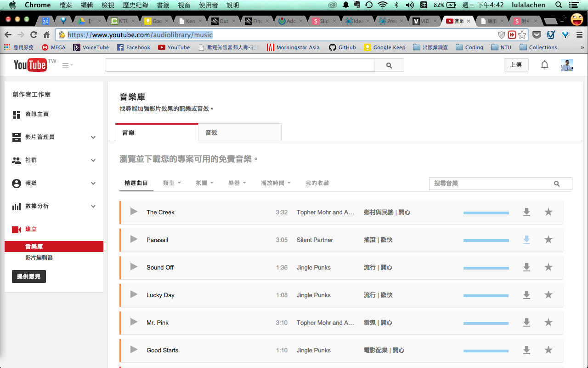588x368 pixels.
Task: Select the 音樂 music tab
Action: [x=157, y=132]
